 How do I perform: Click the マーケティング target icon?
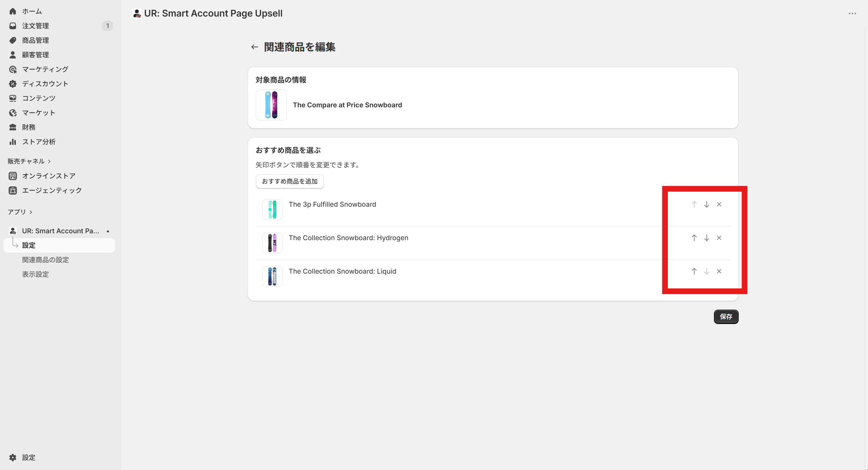[x=13, y=69]
